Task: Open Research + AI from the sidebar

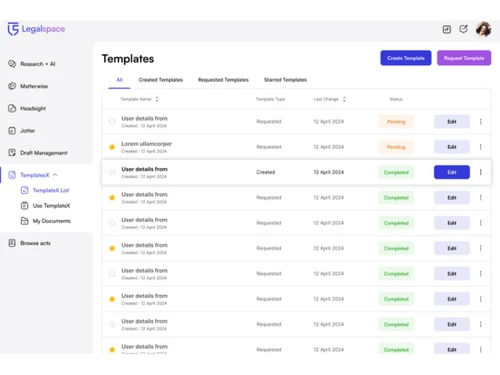Action: tap(32, 64)
